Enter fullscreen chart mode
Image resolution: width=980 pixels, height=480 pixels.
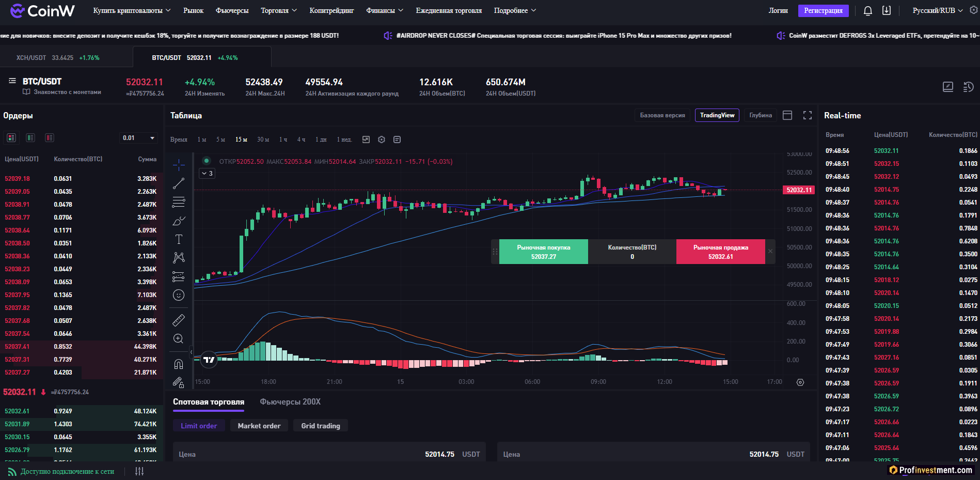coord(808,115)
